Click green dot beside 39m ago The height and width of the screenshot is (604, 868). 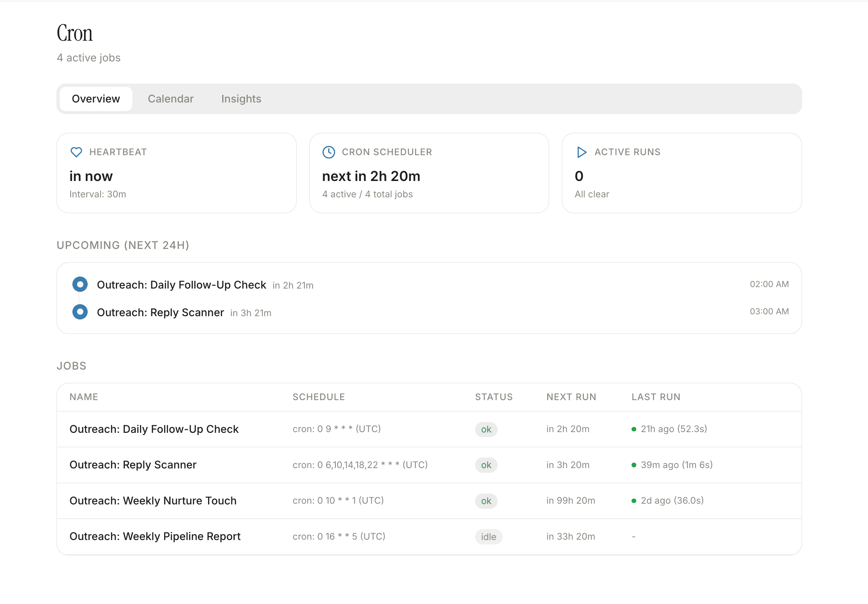pyautogui.click(x=634, y=466)
